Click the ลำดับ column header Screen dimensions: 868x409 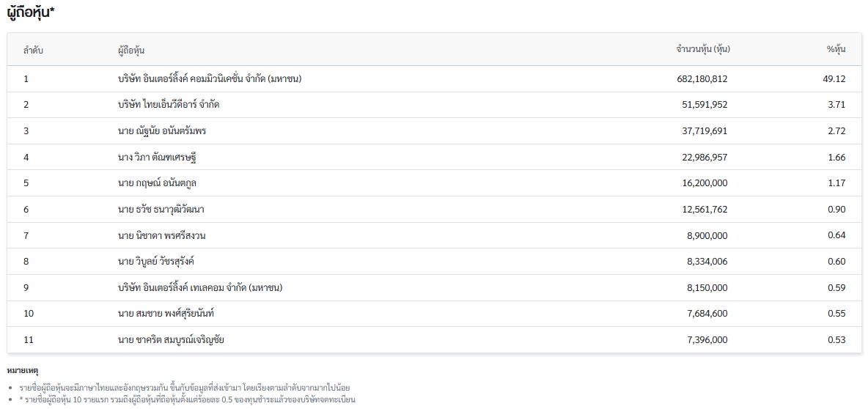(x=33, y=50)
